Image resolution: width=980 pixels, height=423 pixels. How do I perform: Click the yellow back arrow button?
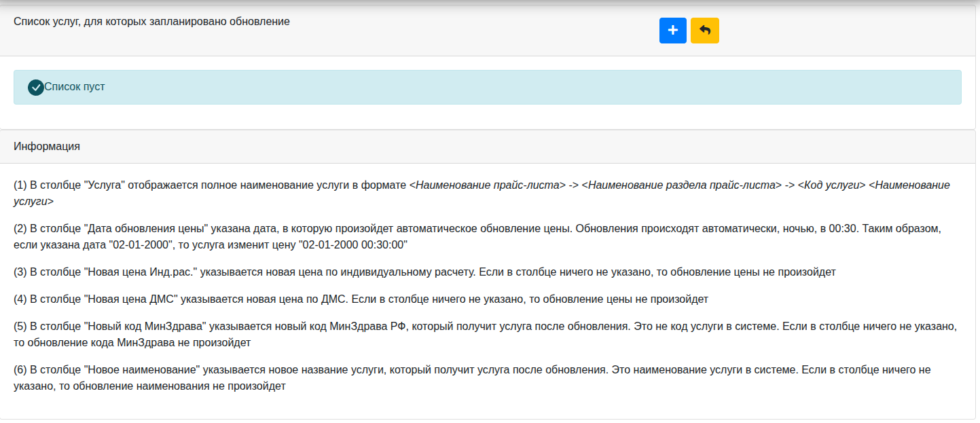point(705,31)
